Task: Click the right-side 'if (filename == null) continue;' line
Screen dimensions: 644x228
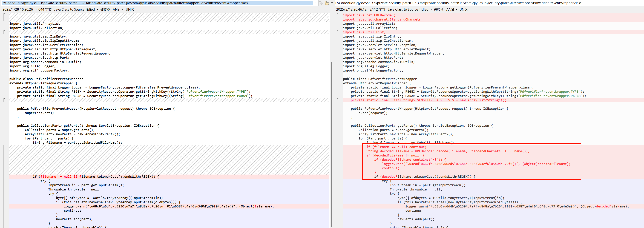Action: tap(396, 147)
